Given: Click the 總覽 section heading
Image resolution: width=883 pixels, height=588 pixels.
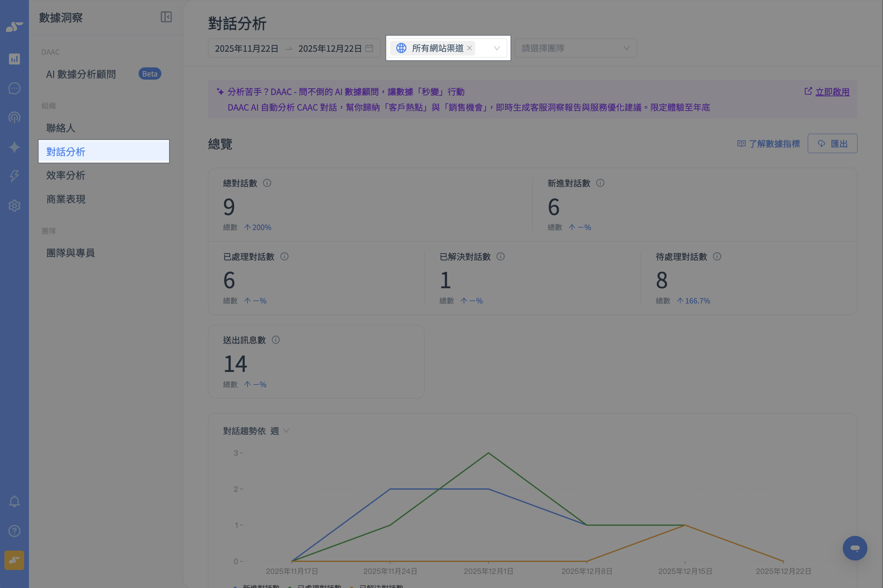Looking at the screenshot, I should [220, 144].
